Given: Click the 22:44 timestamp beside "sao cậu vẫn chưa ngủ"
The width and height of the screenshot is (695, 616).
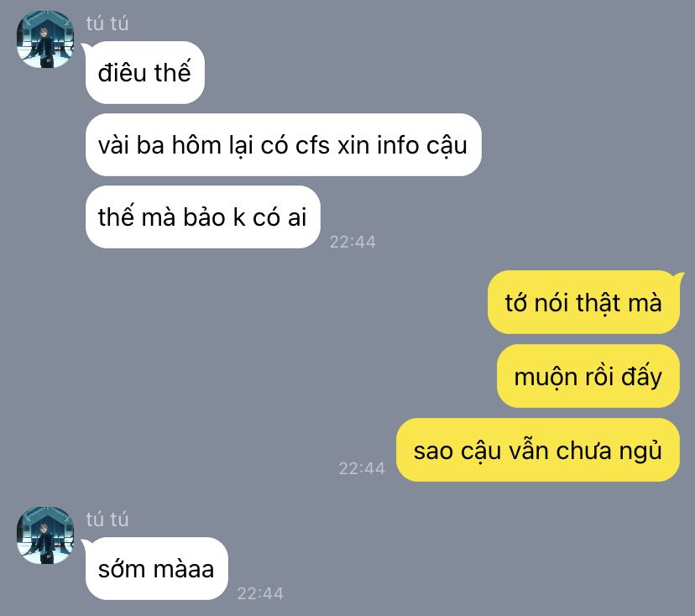Looking at the screenshot, I should tap(362, 468).
